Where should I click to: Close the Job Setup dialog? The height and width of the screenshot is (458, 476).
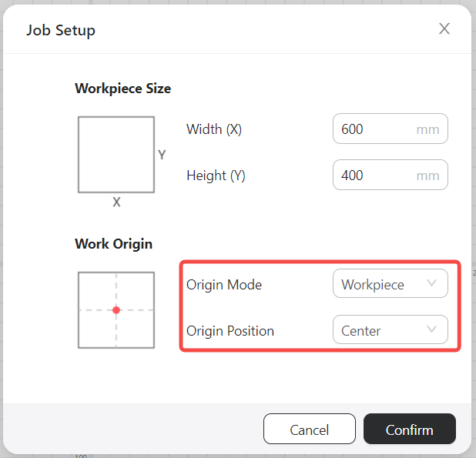click(444, 28)
